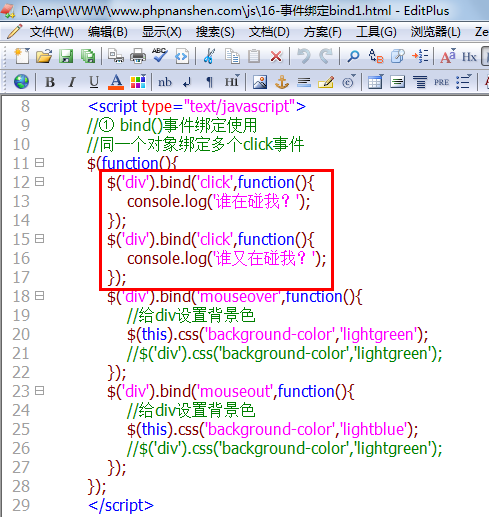Insert paragraph (¶) tag icon
The height and width of the screenshot is (517, 489).
point(209,82)
